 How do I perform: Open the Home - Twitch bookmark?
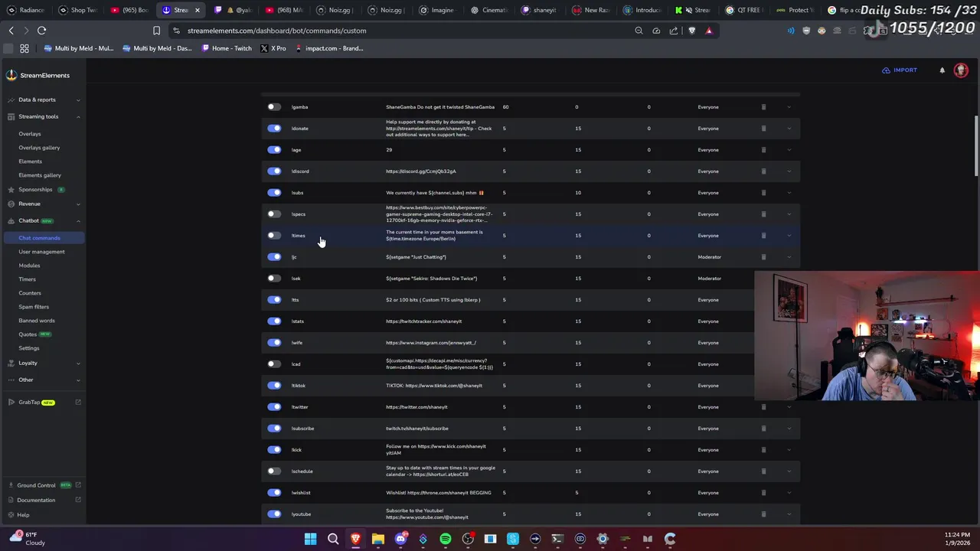[x=227, y=48]
